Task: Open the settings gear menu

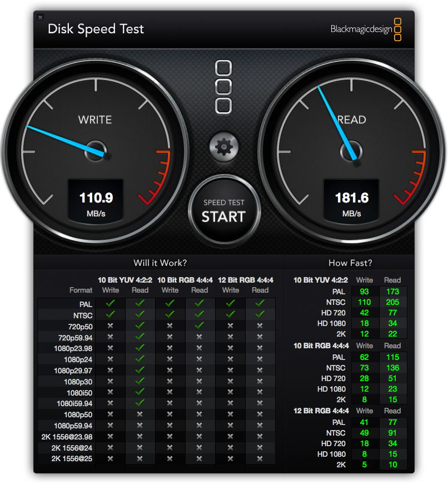Action: pyautogui.click(x=223, y=147)
